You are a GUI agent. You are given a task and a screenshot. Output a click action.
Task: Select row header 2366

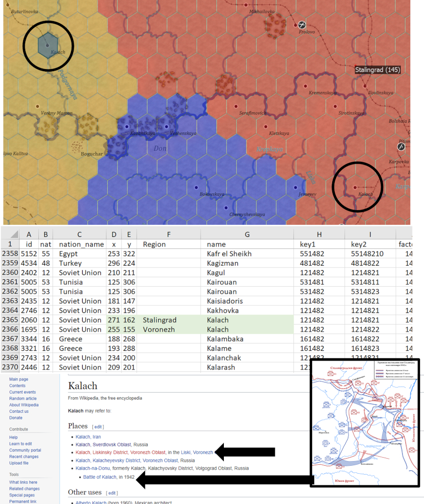pos(10,329)
